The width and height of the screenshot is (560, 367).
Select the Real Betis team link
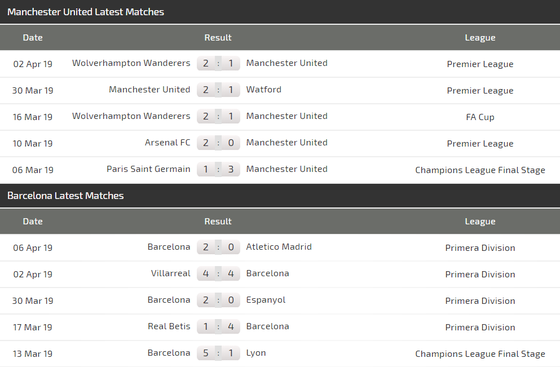pyautogui.click(x=169, y=326)
